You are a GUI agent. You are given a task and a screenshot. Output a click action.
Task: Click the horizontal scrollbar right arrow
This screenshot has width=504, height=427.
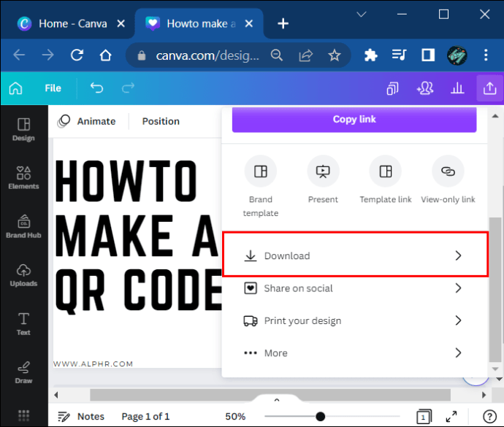point(484,395)
